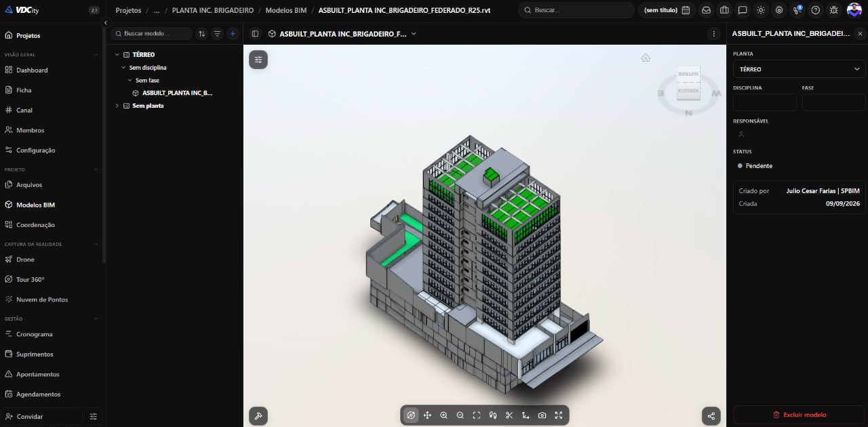The width and height of the screenshot is (868, 427).
Task: Collapse the TÉRREO tree node
Action: pyautogui.click(x=117, y=54)
